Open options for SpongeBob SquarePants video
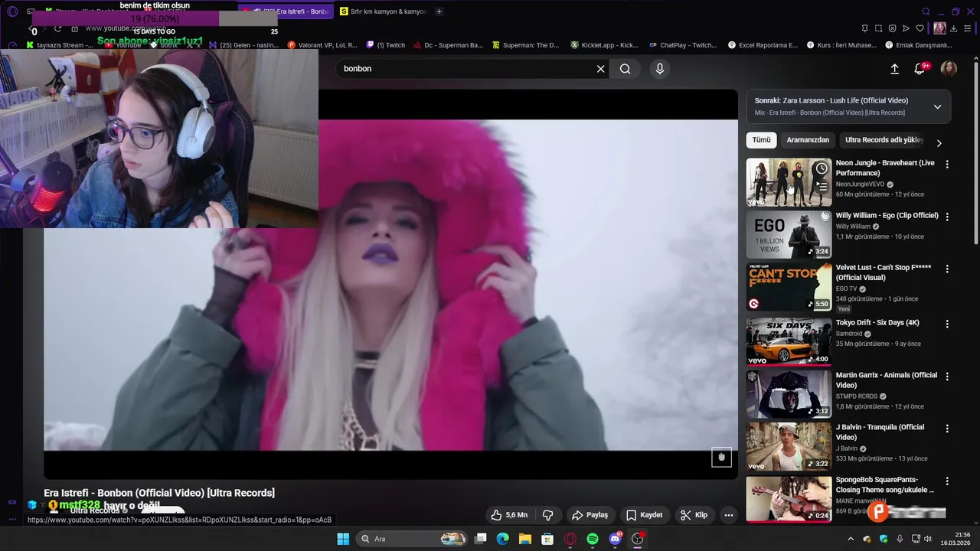The width and height of the screenshot is (980, 551). tap(947, 481)
